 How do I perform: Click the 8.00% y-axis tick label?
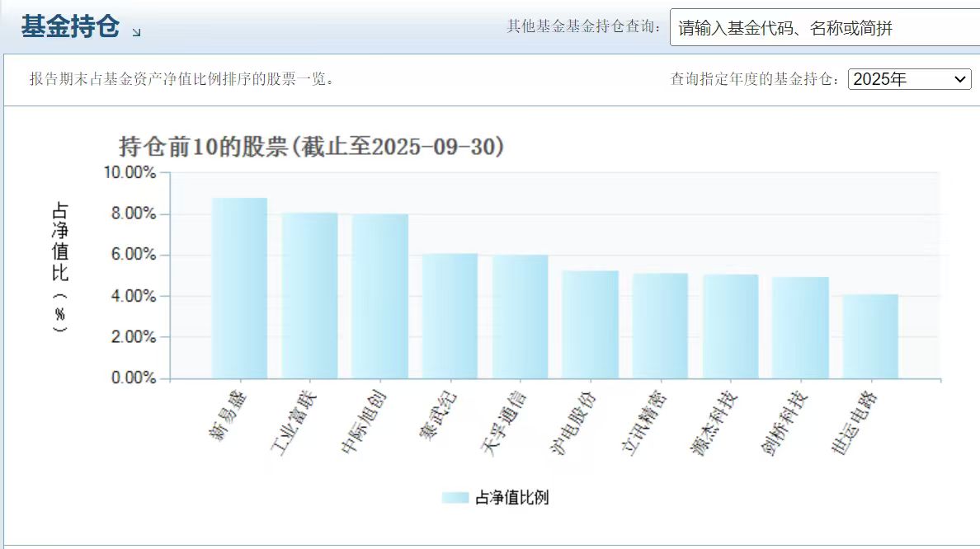click(x=133, y=213)
